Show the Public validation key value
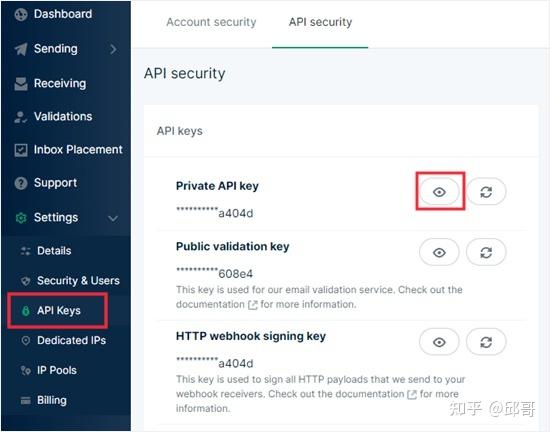Image resolution: width=550 pixels, height=432 pixels. point(439,252)
